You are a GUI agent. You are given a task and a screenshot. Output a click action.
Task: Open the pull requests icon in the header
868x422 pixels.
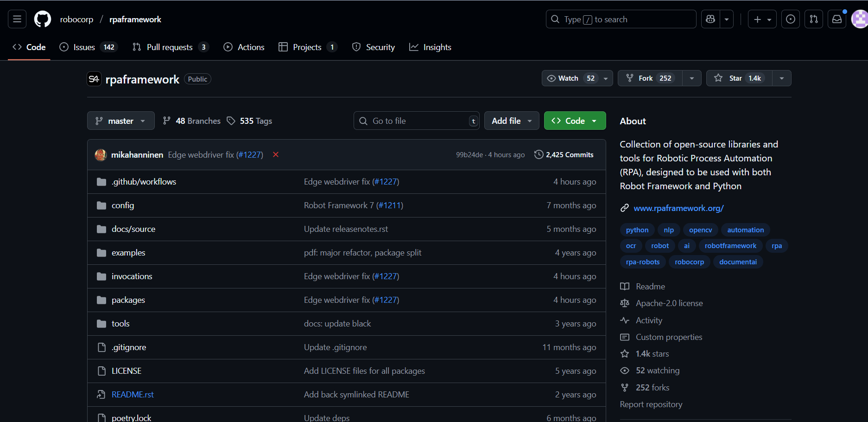814,19
